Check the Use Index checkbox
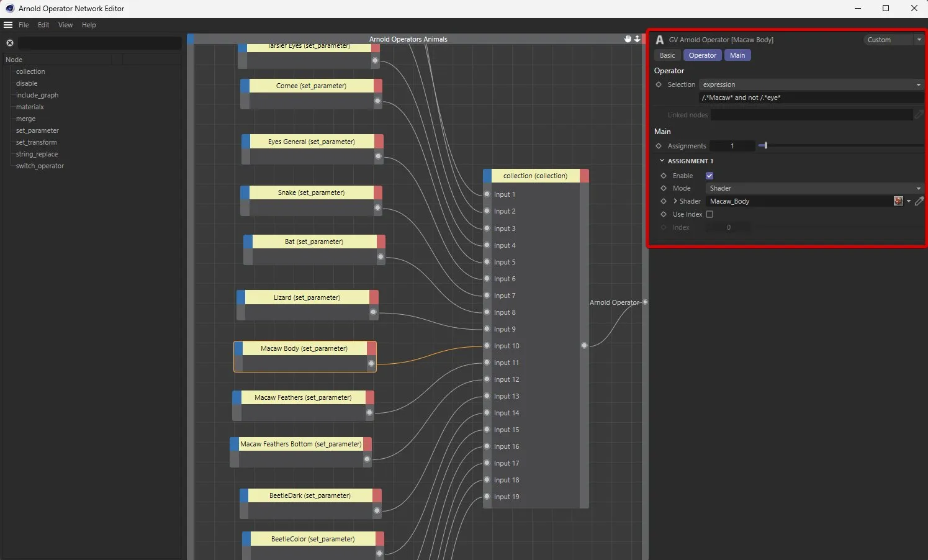The image size is (928, 560). (x=710, y=214)
